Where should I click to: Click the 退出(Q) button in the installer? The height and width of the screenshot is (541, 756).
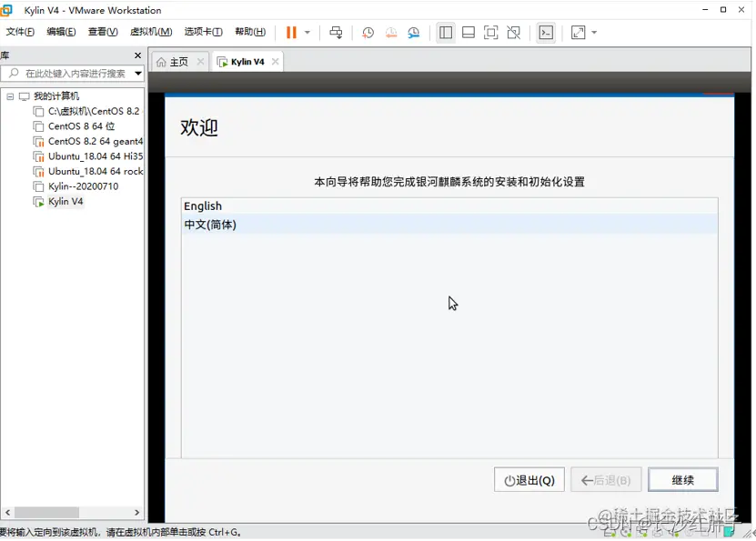529,479
